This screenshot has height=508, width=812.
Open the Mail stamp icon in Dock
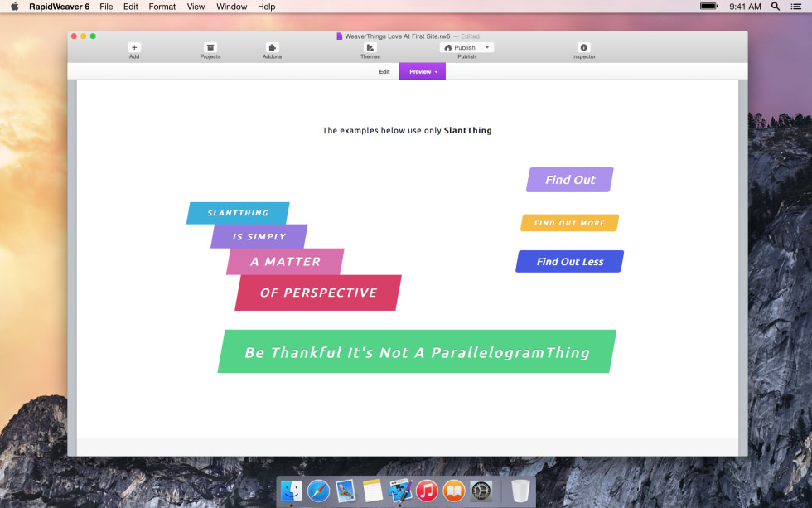tap(346, 491)
